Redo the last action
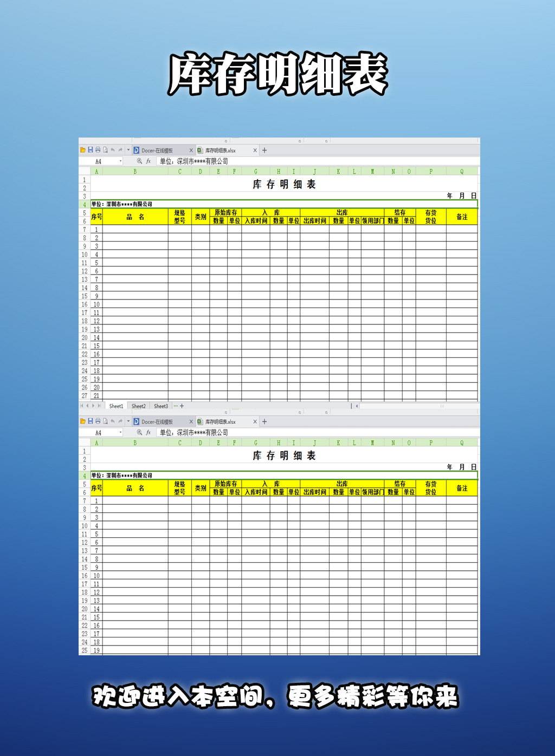 [120, 151]
